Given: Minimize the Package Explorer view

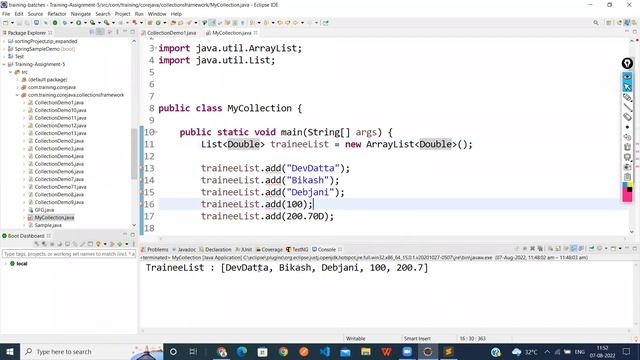Looking at the screenshot, I should pyautogui.click(x=125, y=32).
